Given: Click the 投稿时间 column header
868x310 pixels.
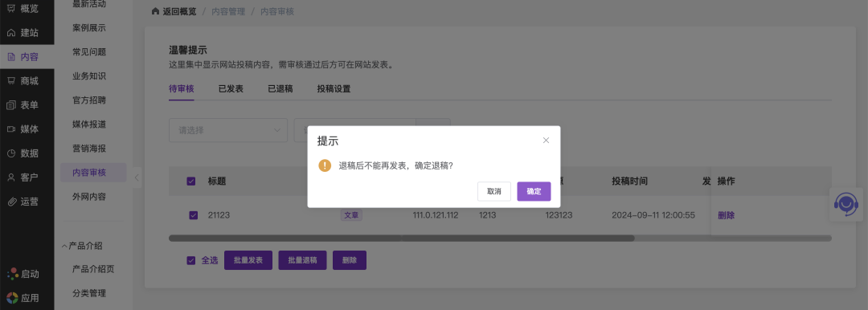Looking at the screenshot, I should [629, 181].
